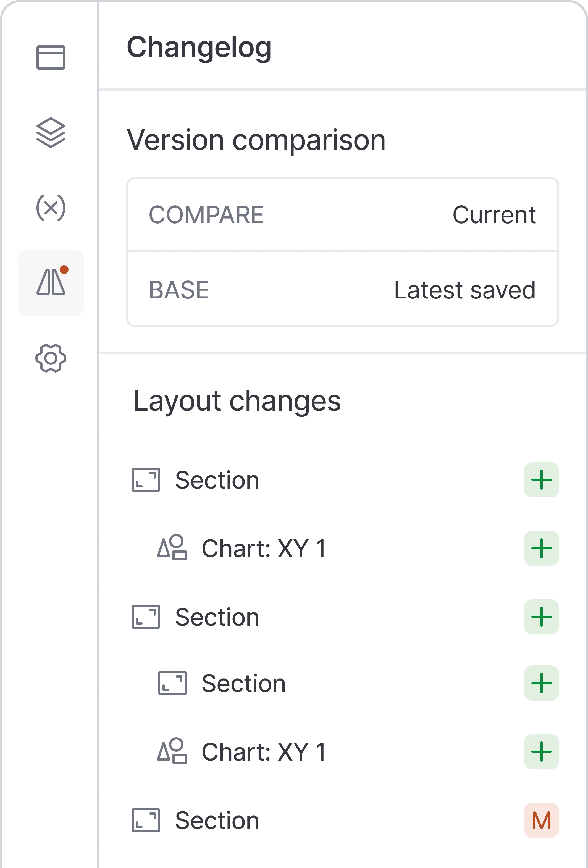Click the modified M badge on last Section
Viewport: 588px width, 868px height.
[541, 820]
